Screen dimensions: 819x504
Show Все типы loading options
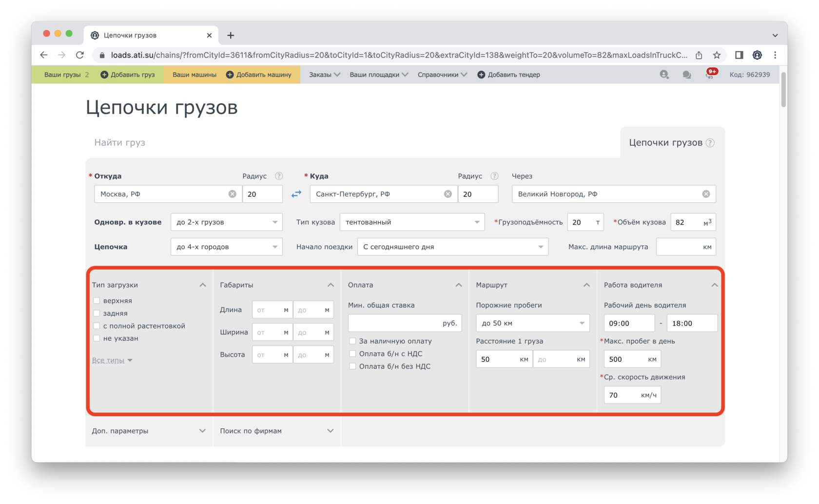(x=112, y=360)
